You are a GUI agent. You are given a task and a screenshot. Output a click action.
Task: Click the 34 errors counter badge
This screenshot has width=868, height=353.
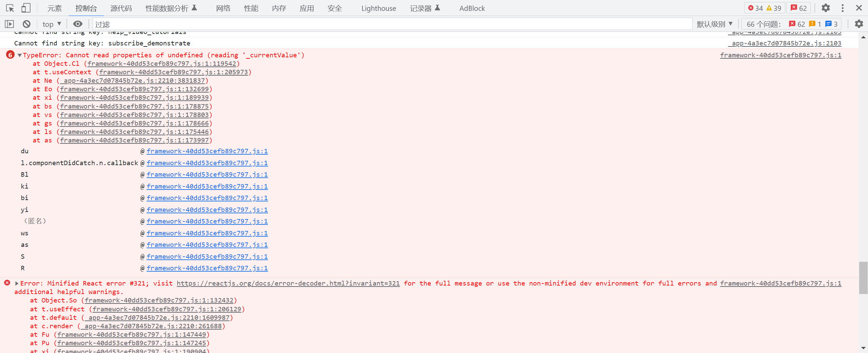755,8
